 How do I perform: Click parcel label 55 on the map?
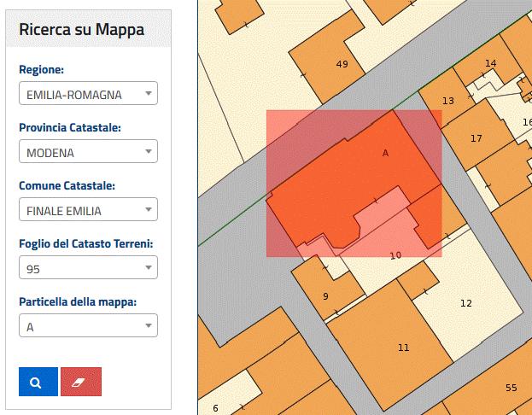(x=512, y=388)
